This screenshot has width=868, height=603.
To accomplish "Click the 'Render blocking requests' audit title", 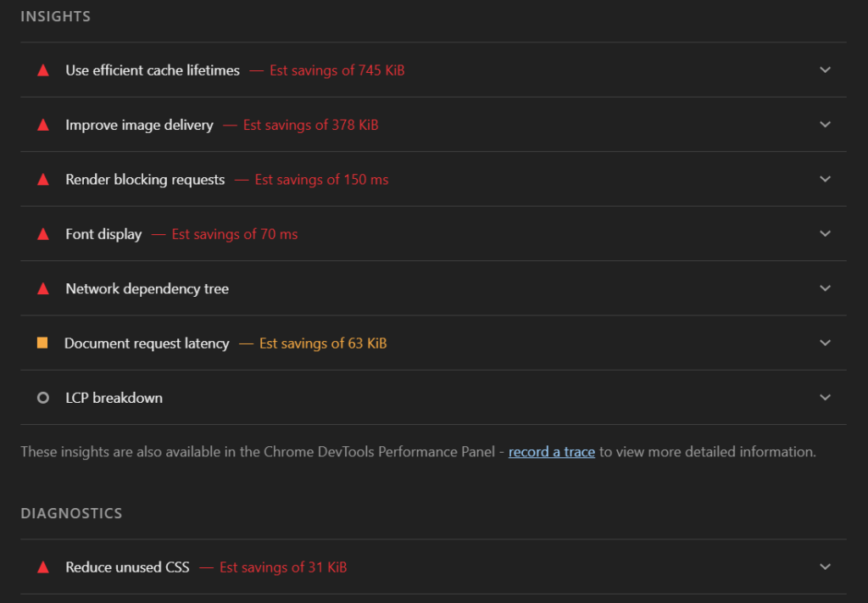I will 145,180.
